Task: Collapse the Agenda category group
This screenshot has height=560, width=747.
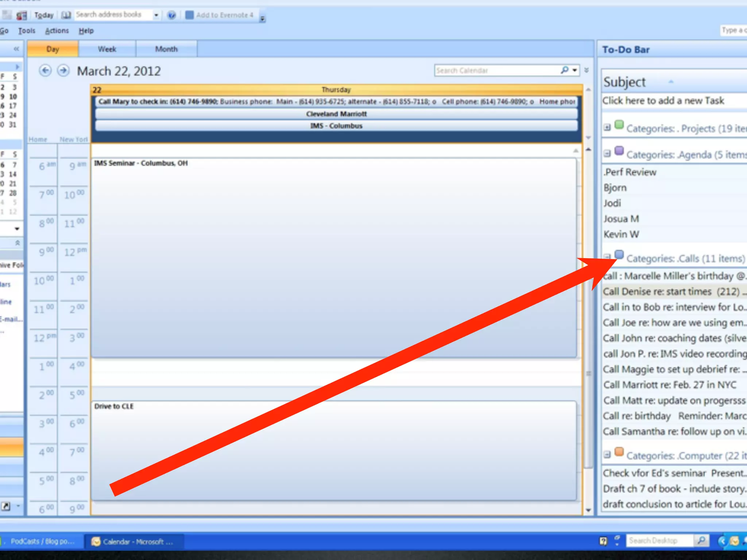Action: pyautogui.click(x=607, y=153)
